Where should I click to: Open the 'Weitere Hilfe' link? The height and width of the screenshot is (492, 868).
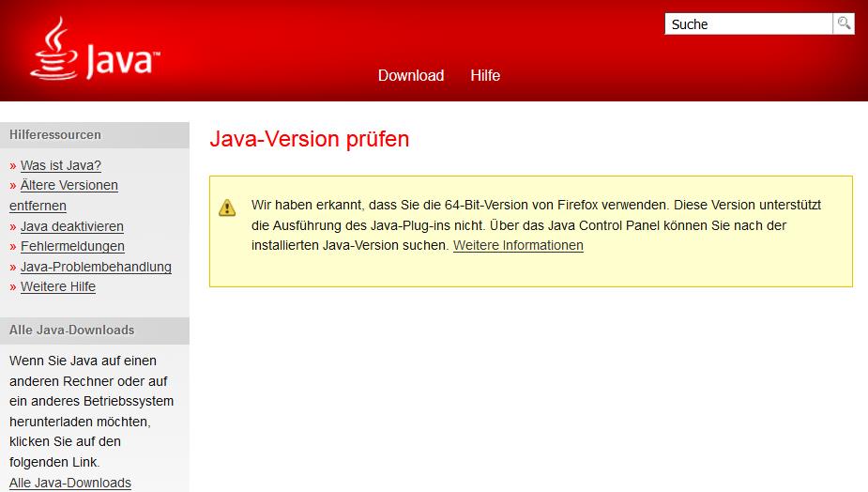[58, 287]
